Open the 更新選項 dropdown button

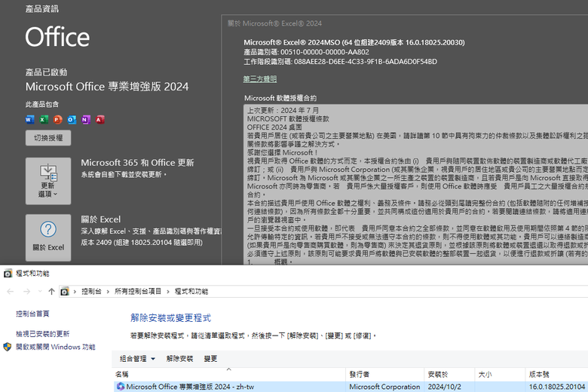[x=48, y=181]
